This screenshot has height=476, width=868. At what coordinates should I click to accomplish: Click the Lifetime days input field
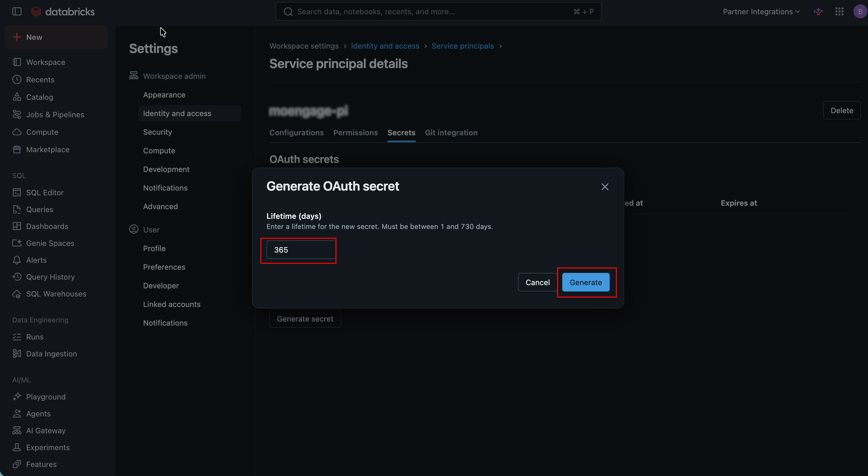(x=300, y=250)
